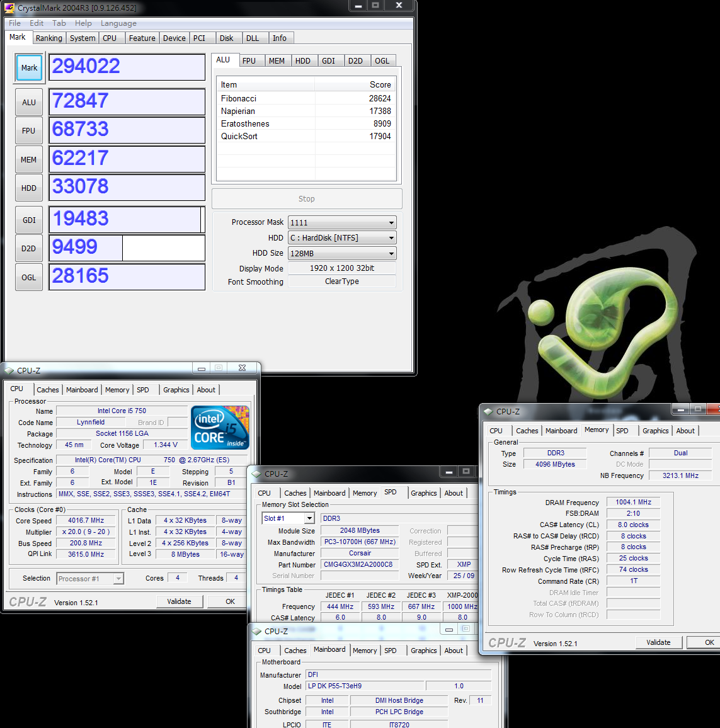Open the Language menu

[x=118, y=23]
